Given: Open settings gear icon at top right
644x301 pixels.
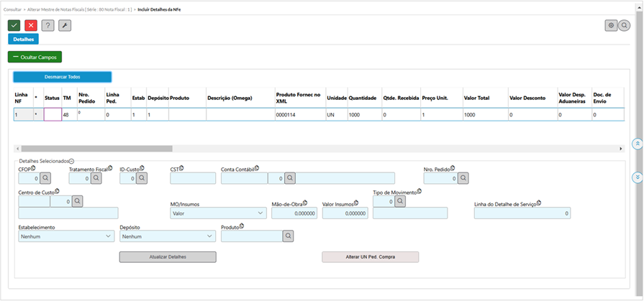Looking at the screenshot, I should pyautogui.click(x=611, y=25).
